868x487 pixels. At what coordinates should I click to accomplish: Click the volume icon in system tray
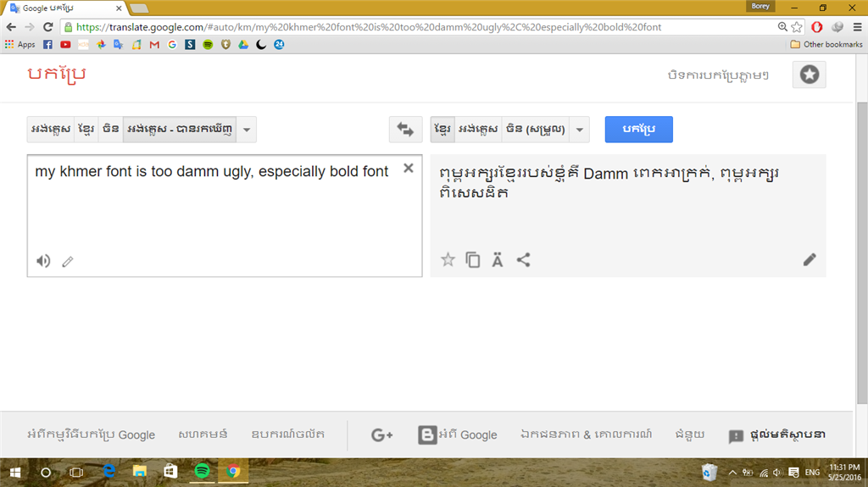click(x=777, y=473)
